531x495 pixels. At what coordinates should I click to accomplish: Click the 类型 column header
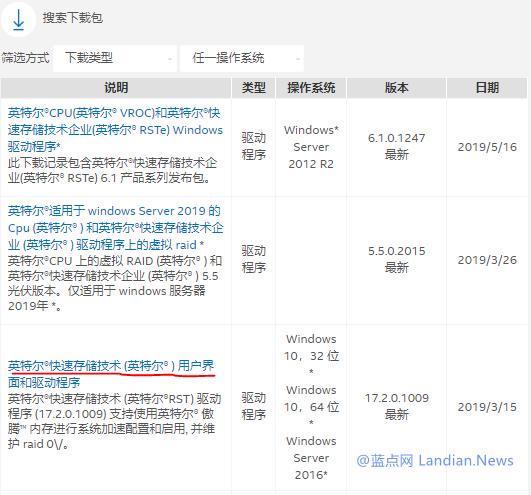coord(253,88)
